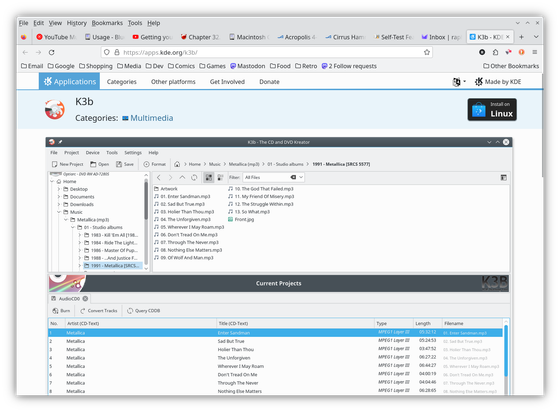Click the K3b application logo icon
The height and width of the screenshot is (412, 560).
(x=55, y=110)
